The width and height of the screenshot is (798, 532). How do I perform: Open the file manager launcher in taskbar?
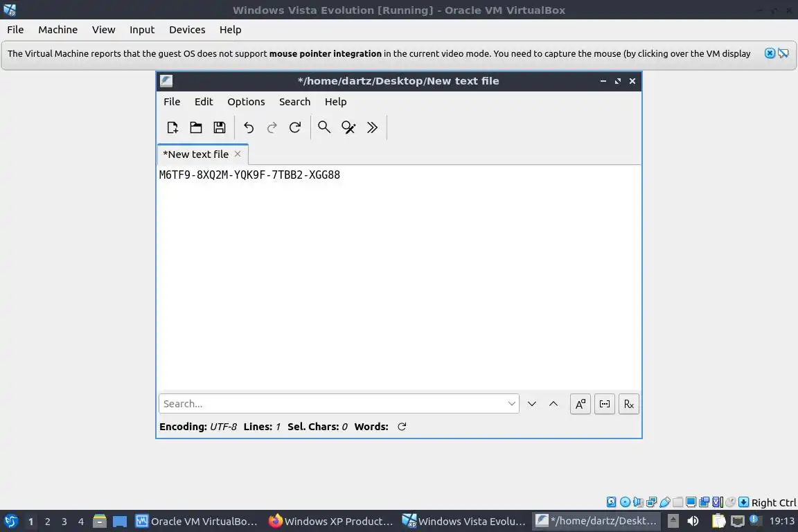pos(100,521)
